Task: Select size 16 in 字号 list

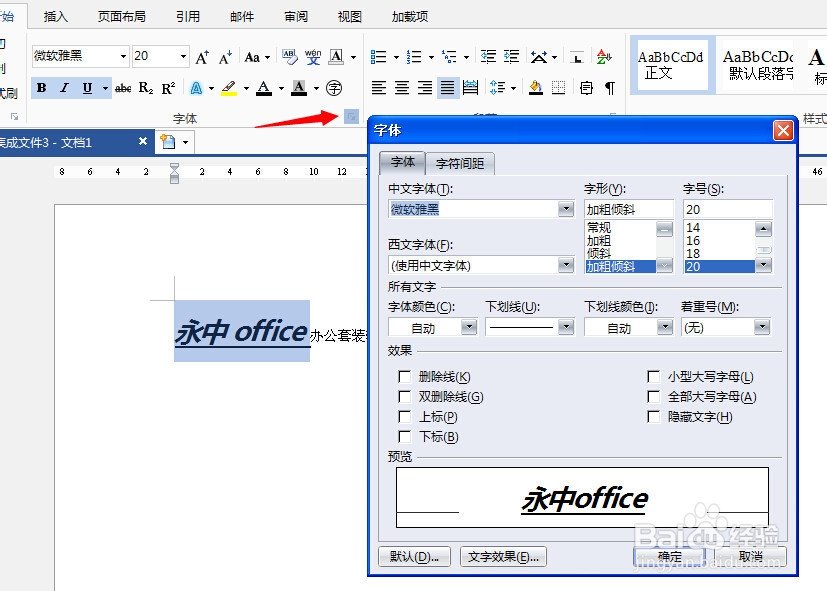Action: pyautogui.click(x=719, y=240)
